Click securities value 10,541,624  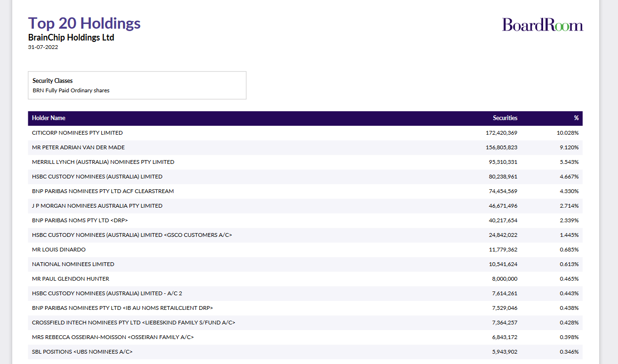tap(503, 264)
